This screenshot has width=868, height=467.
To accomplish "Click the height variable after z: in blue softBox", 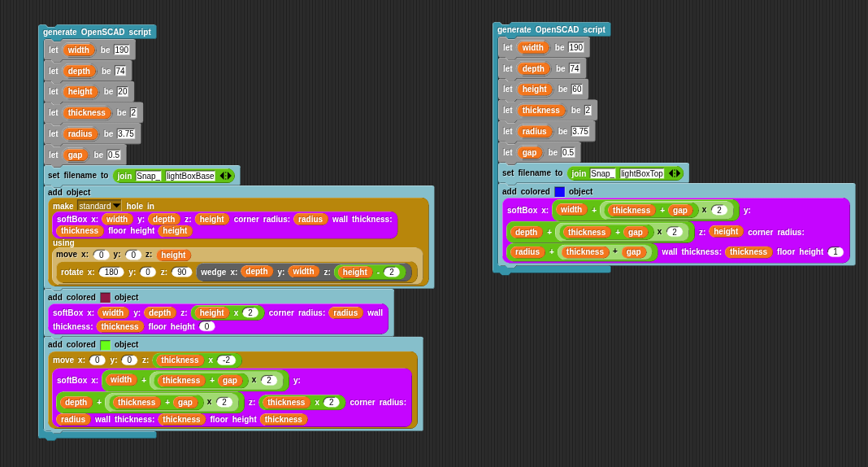I will pos(726,232).
